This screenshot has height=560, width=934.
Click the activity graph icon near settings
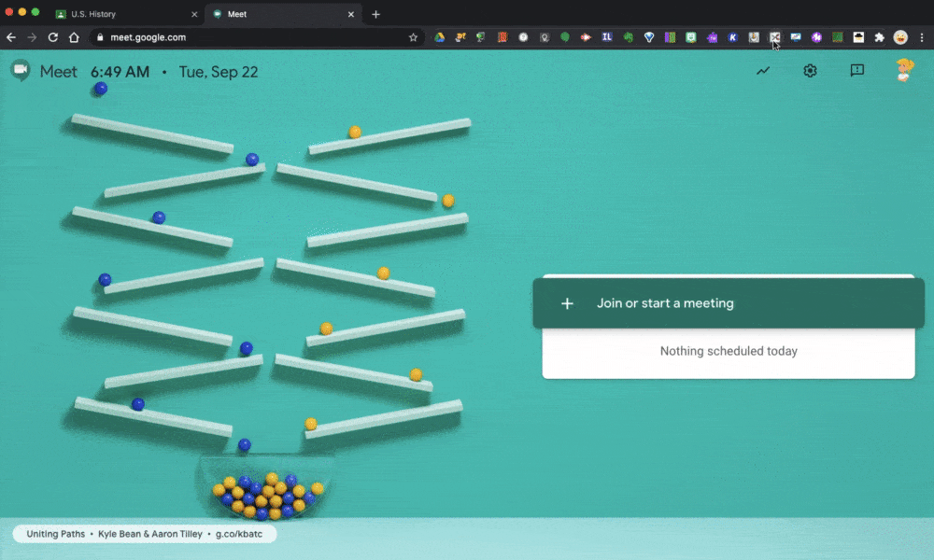[762, 70]
